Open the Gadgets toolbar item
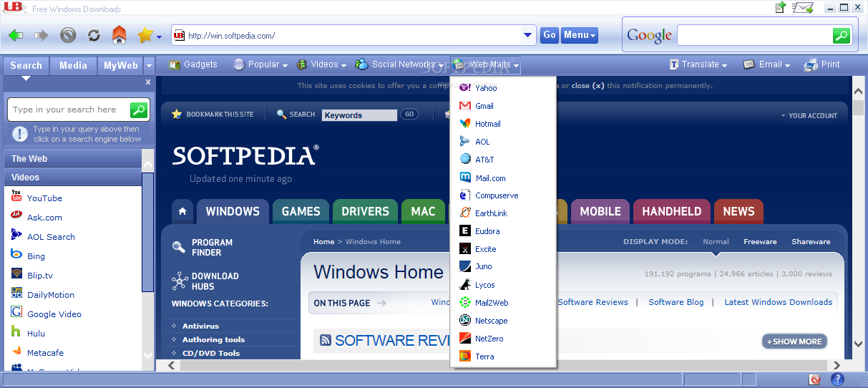Viewport: 868px width, 388px height. click(x=193, y=64)
